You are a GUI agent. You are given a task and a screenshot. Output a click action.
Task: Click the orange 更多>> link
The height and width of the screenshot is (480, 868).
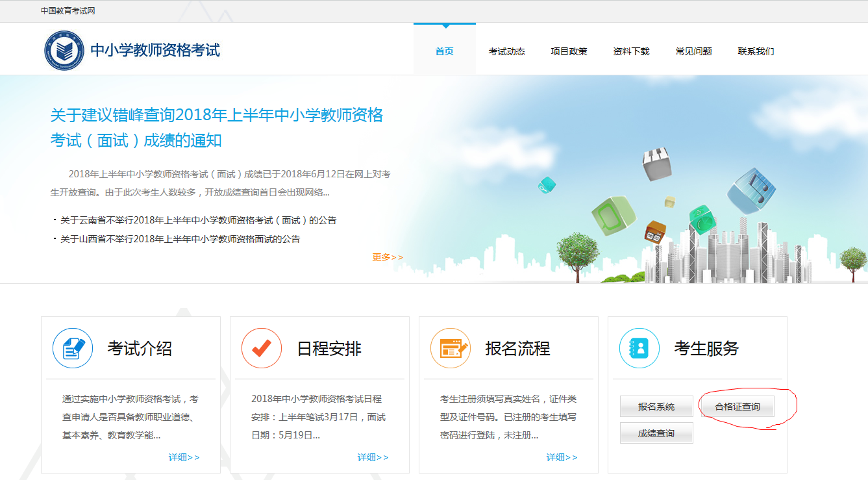click(x=388, y=257)
